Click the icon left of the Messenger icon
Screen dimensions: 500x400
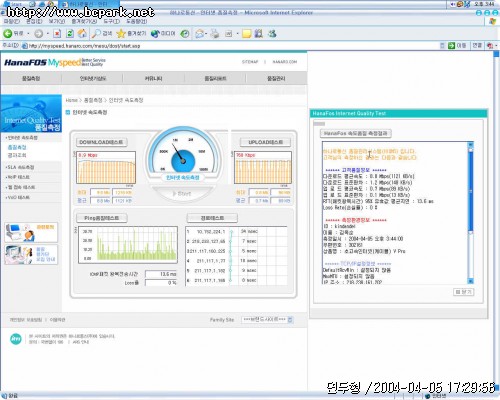click(x=259, y=33)
